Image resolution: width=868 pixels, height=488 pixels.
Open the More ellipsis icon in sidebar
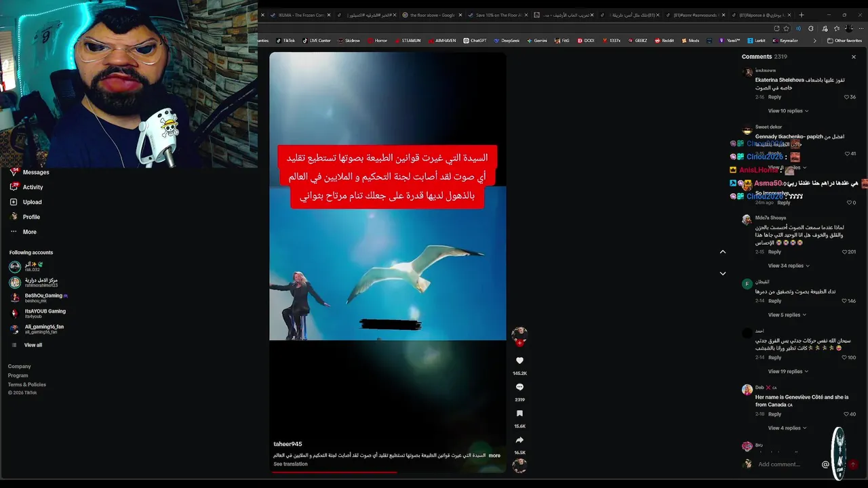click(x=14, y=232)
